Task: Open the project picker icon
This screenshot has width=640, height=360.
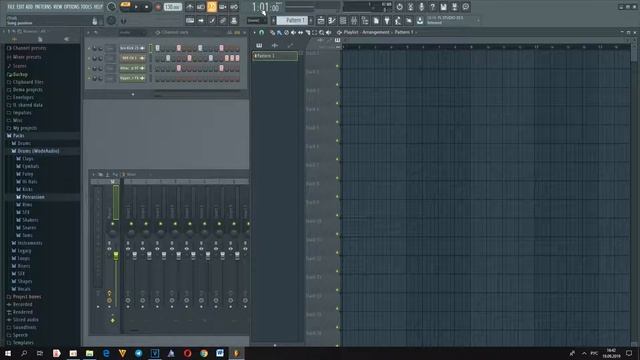Action: [376, 20]
